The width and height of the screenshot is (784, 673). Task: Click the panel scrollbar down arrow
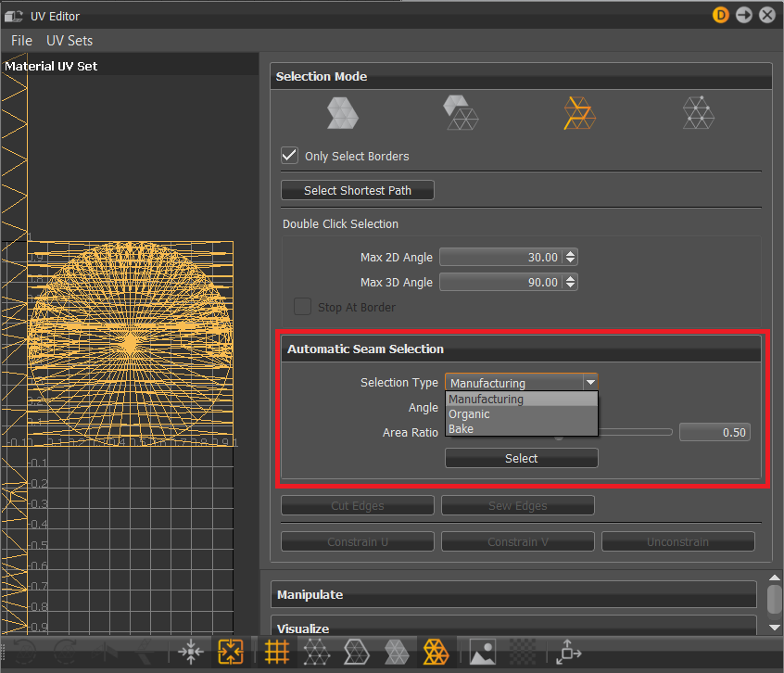(775, 627)
